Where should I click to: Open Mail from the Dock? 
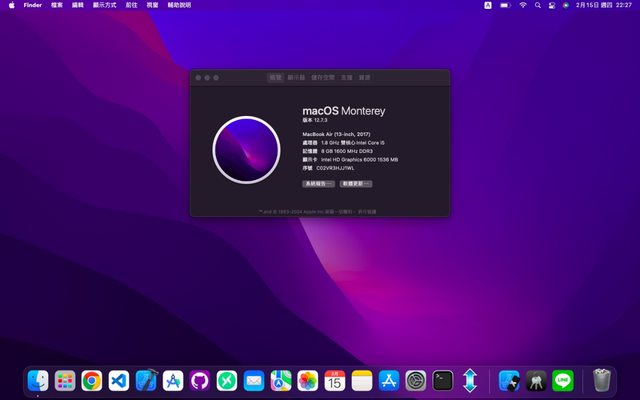tap(254, 380)
